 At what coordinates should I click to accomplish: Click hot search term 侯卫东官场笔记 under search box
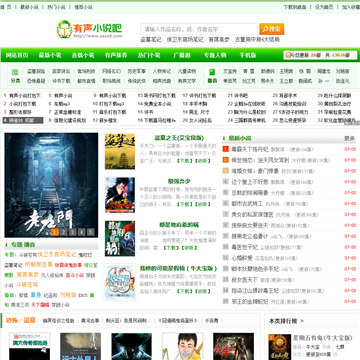185,40
